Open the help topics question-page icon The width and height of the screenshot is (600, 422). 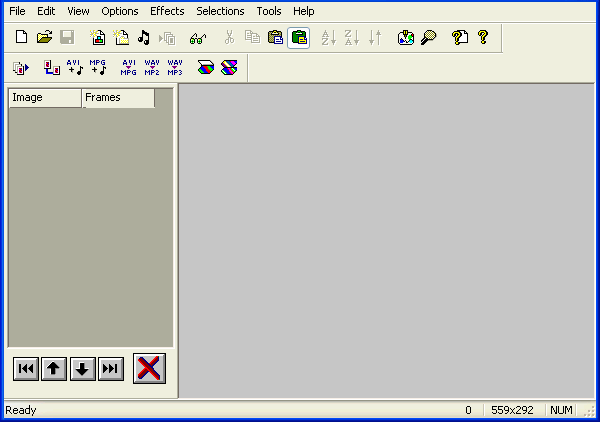[x=460, y=37]
